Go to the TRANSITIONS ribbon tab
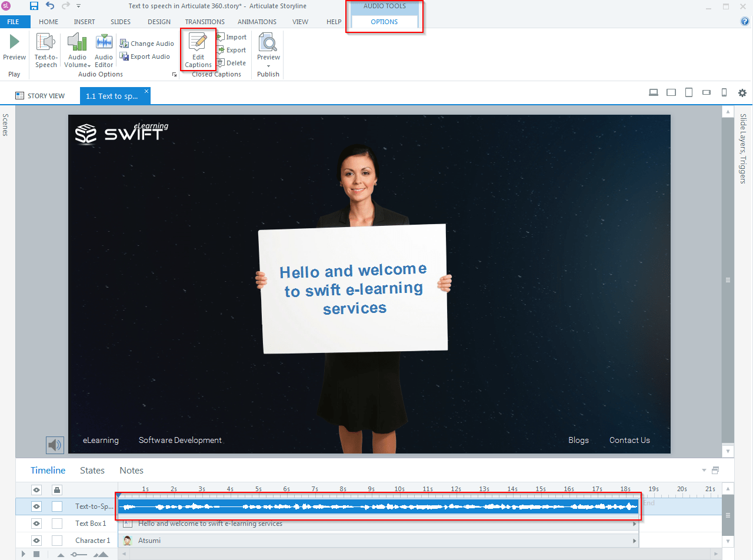The width and height of the screenshot is (753, 560). coord(205,22)
